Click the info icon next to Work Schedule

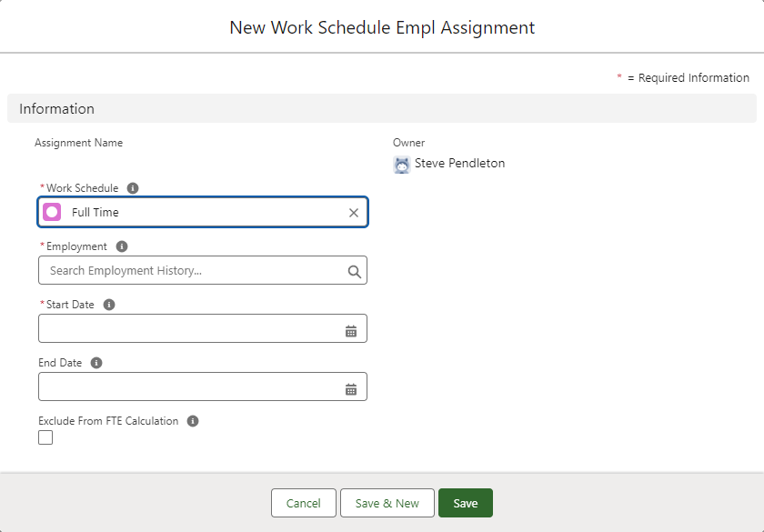click(133, 188)
